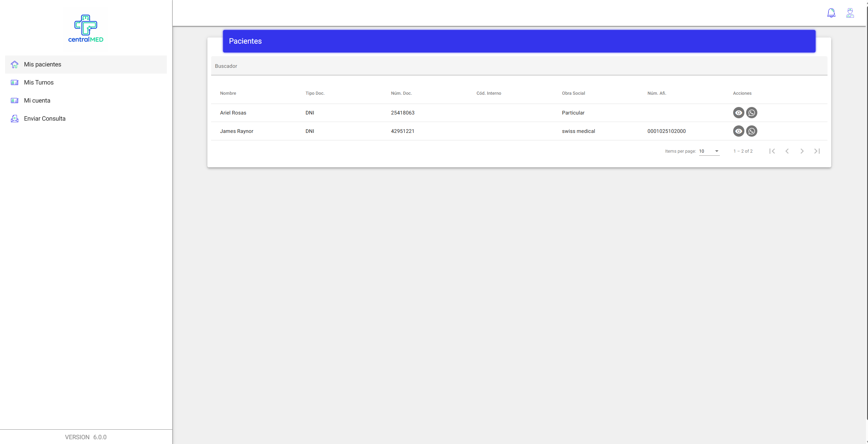Click the card icon beside Mis Turnos

click(x=15, y=82)
